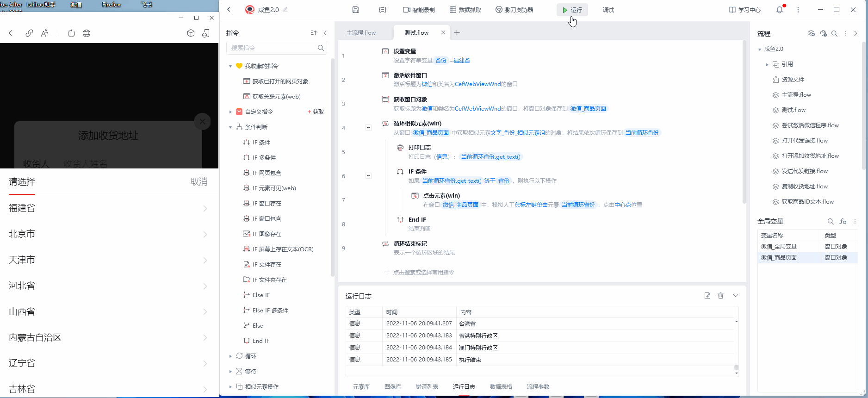
Task: Click the save icon in top toolbar
Action: tap(355, 10)
